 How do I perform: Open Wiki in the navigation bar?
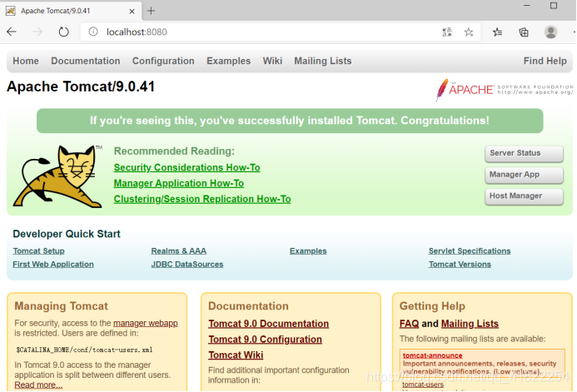pyautogui.click(x=272, y=61)
